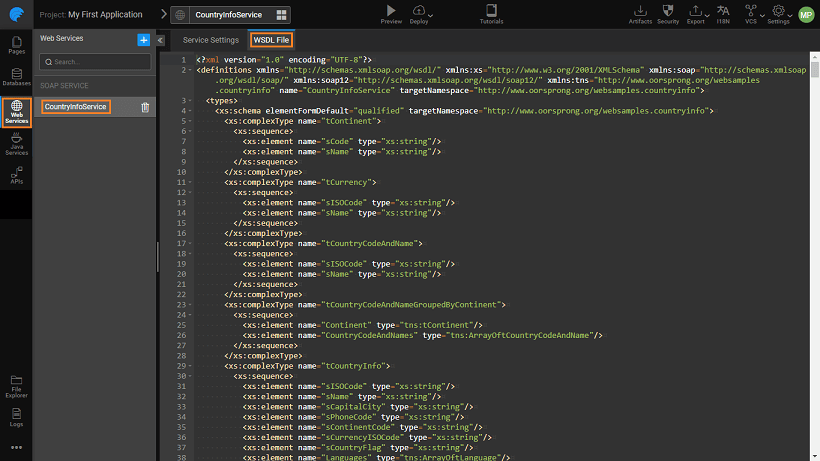Open Java Services in sidebar
820x461 pixels.
pos(16,144)
